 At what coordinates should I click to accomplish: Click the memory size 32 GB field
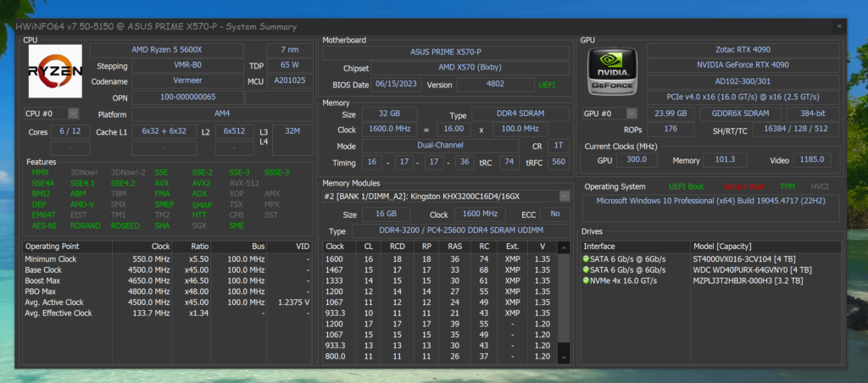click(389, 114)
